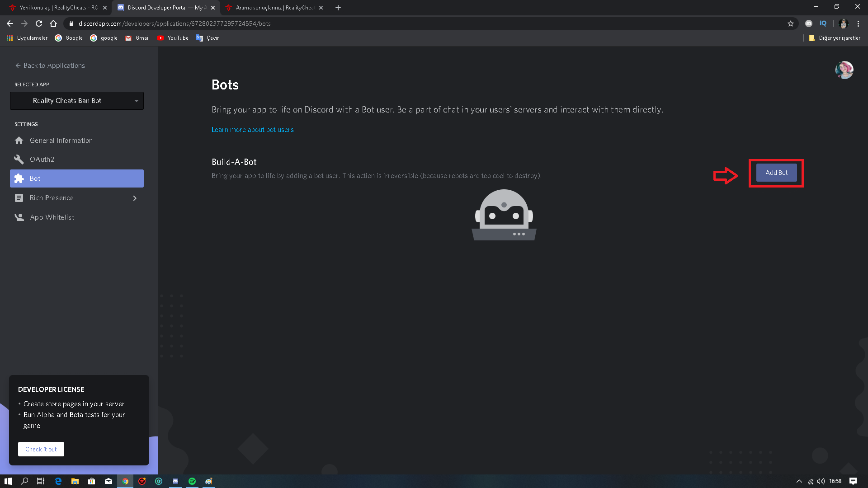The image size is (868, 488).
Task: Open the Chrome profile avatar
Action: click(843, 23)
